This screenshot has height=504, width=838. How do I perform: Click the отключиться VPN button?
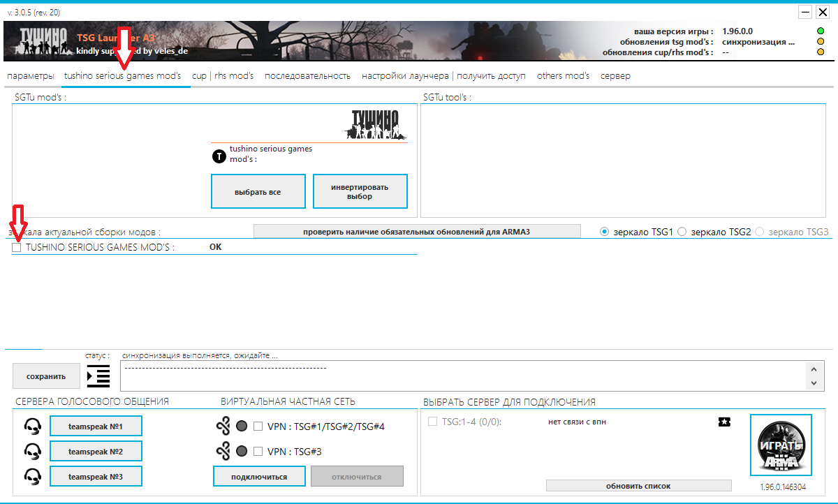click(x=357, y=477)
